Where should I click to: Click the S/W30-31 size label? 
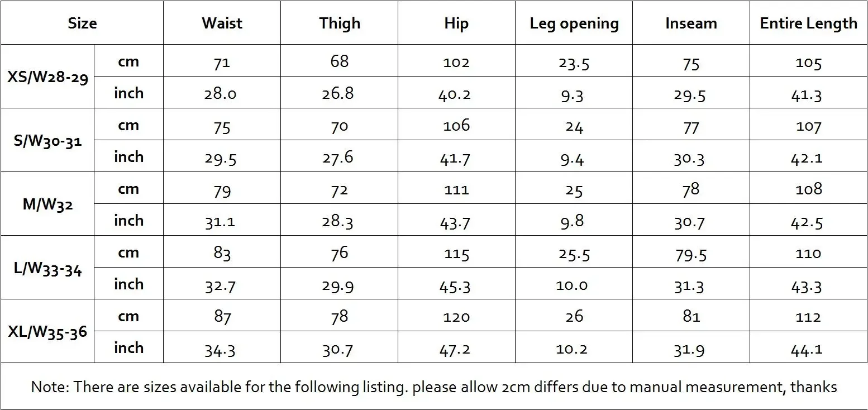click(x=47, y=141)
